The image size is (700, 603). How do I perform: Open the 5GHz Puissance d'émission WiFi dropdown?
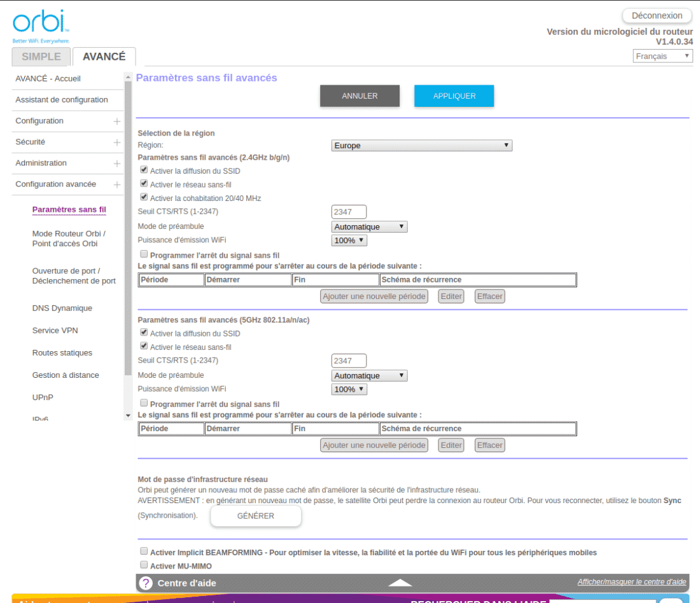tap(349, 389)
